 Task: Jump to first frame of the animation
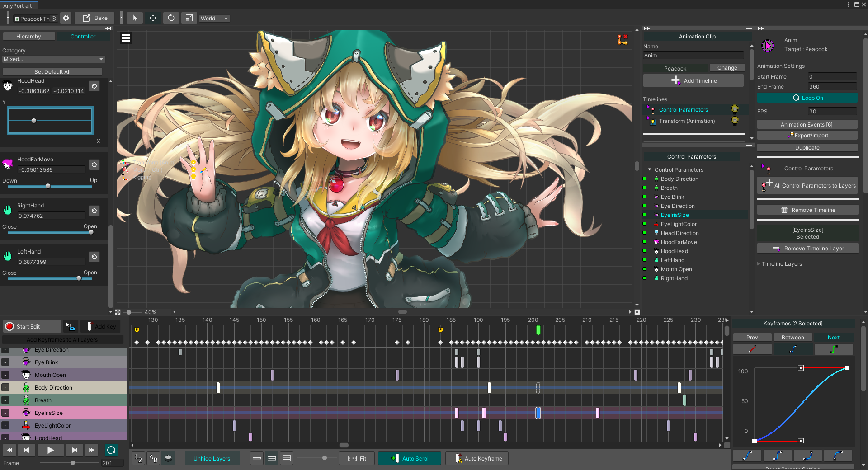(x=9, y=450)
